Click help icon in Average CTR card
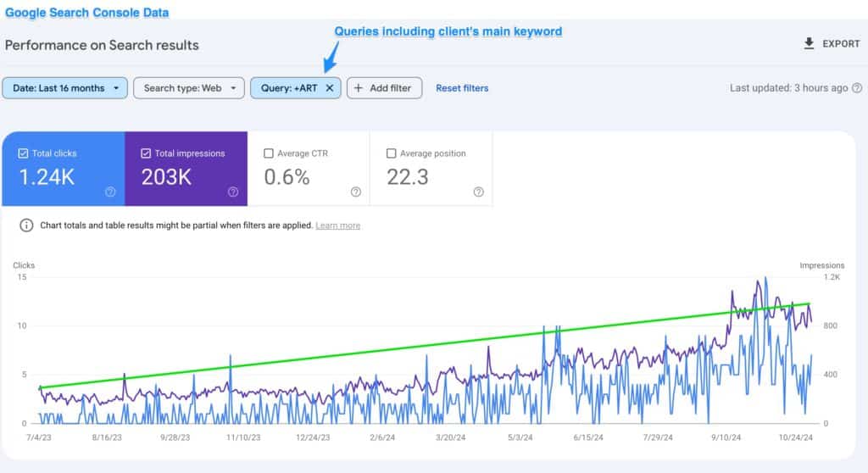 pos(356,192)
